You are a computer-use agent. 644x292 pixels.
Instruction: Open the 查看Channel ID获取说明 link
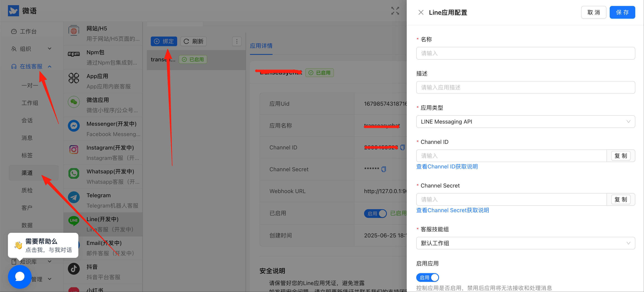pyautogui.click(x=447, y=167)
